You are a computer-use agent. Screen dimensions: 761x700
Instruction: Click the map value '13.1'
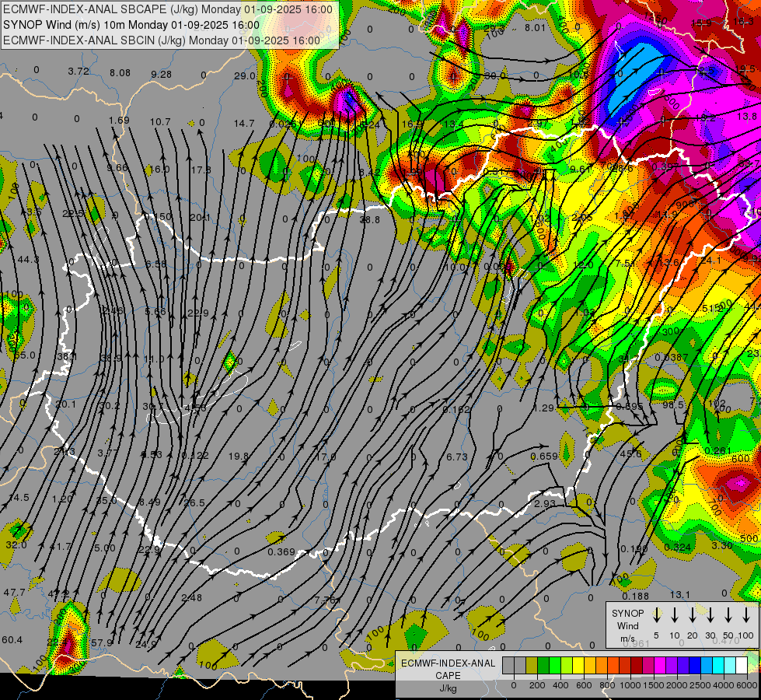click(x=679, y=594)
